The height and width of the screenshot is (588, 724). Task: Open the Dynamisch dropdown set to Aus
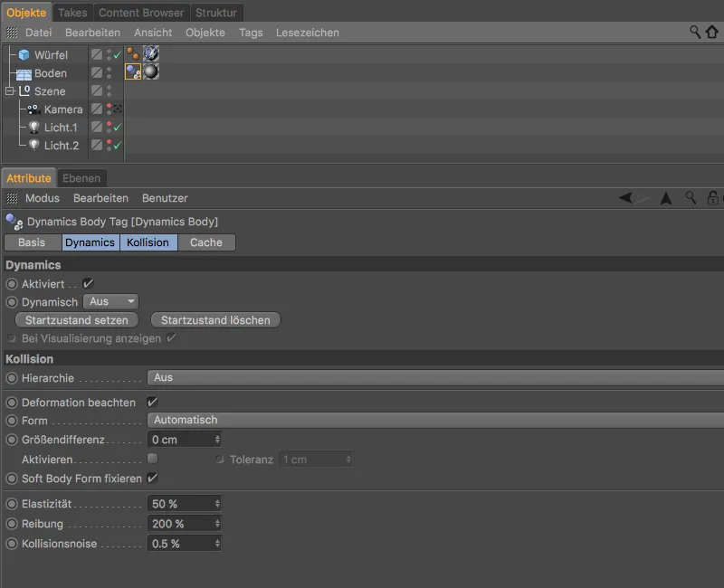[111, 301]
